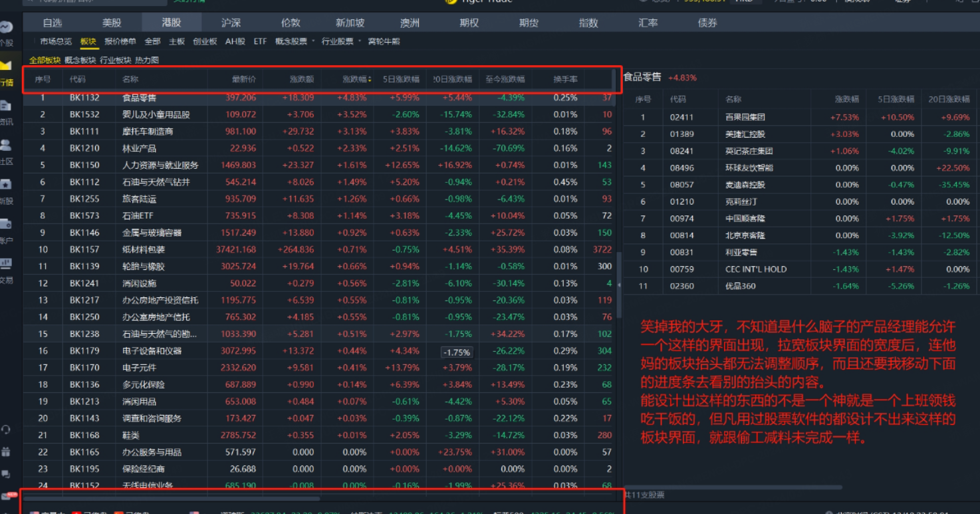Screen dimensions: 980x514
Task: Open the 主板 main board sub-tab
Action: coord(177,41)
